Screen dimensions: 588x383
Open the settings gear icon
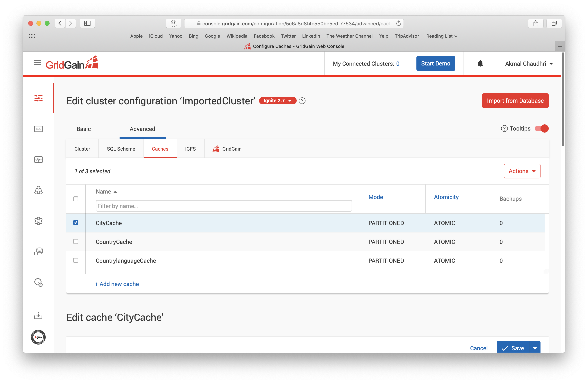(x=39, y=221)
